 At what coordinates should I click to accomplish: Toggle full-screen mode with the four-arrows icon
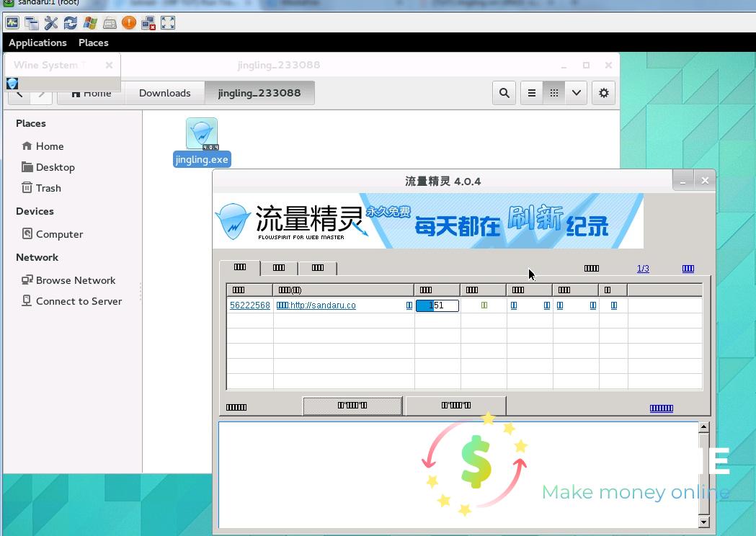click(168, 22)
